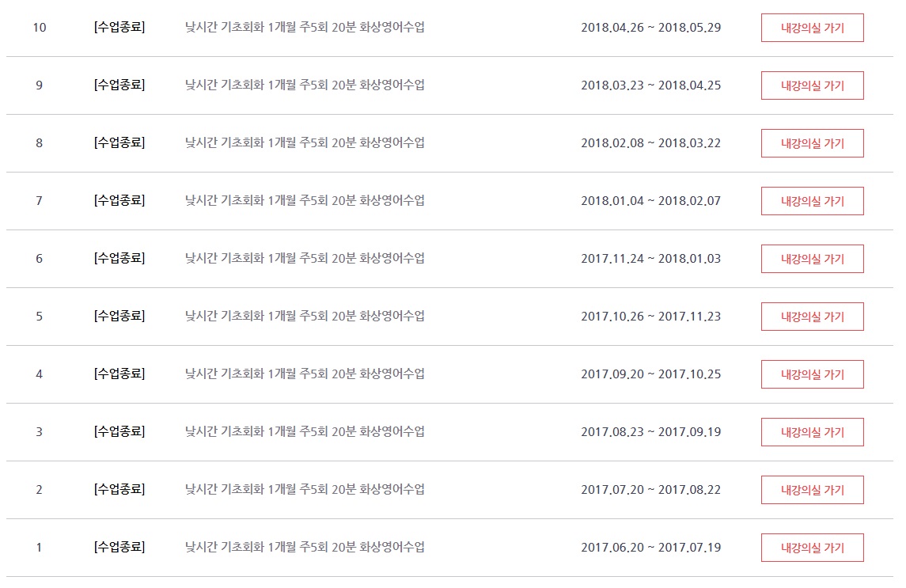
Task: Click 내강의실 가기 for row 1
Action: 812,548
